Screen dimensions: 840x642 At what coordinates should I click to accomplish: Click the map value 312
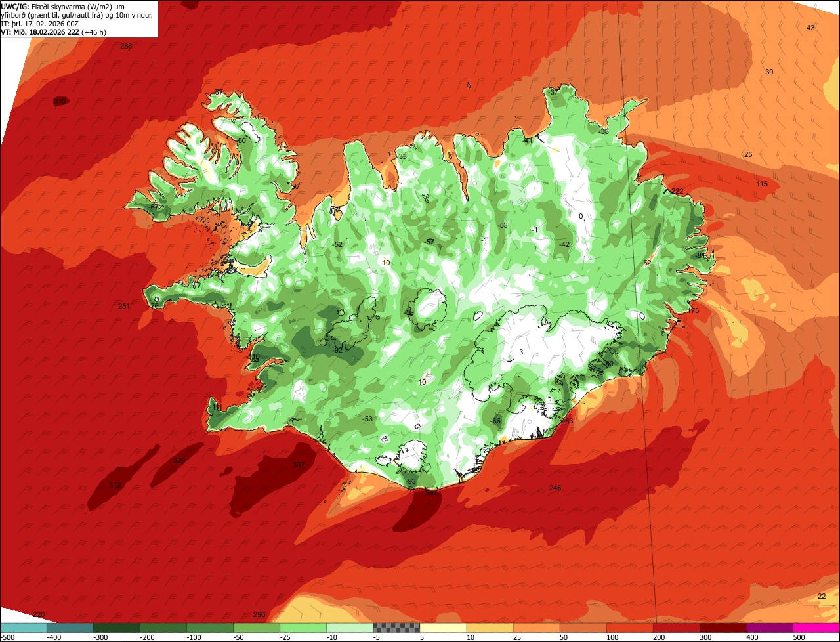tap(115, 485)
